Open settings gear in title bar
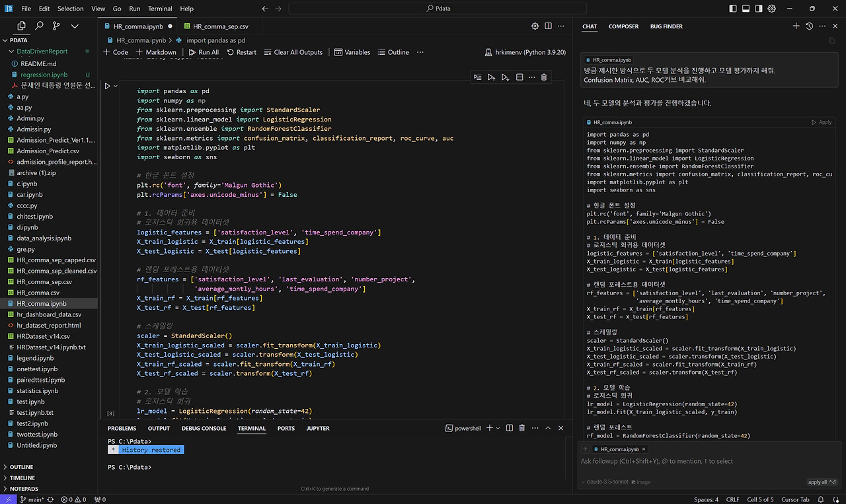This screenshot has height=504, width=846. coord(771,9)
